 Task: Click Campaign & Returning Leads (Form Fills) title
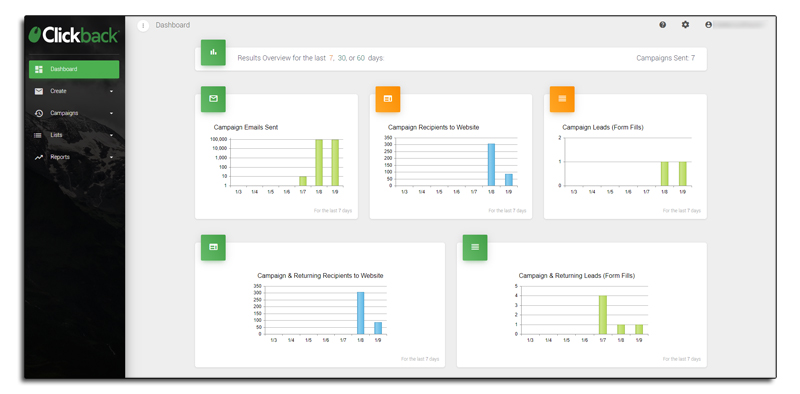pyautogui.click(x=577, y=276)
